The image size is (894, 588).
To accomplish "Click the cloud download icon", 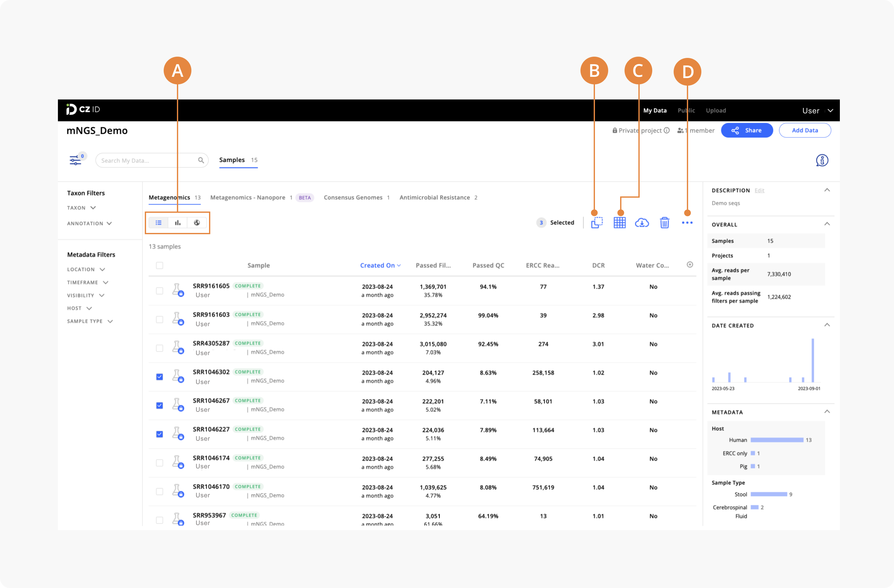I will tap(642, 223).
